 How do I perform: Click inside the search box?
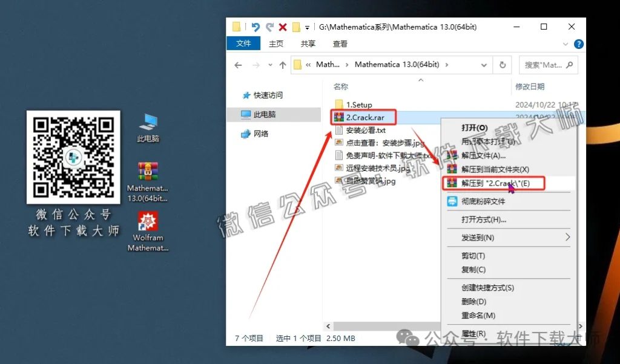pos(544,65)
